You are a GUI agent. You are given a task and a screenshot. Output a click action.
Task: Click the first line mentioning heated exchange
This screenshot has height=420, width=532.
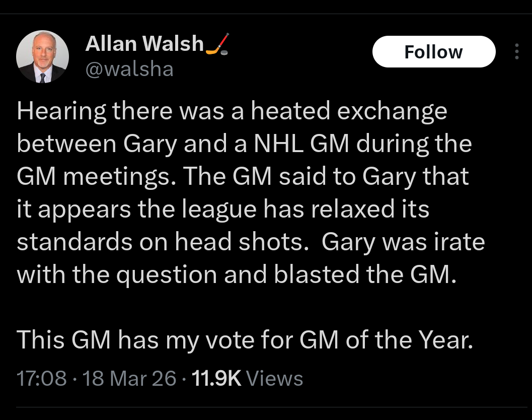pos(232,111)
